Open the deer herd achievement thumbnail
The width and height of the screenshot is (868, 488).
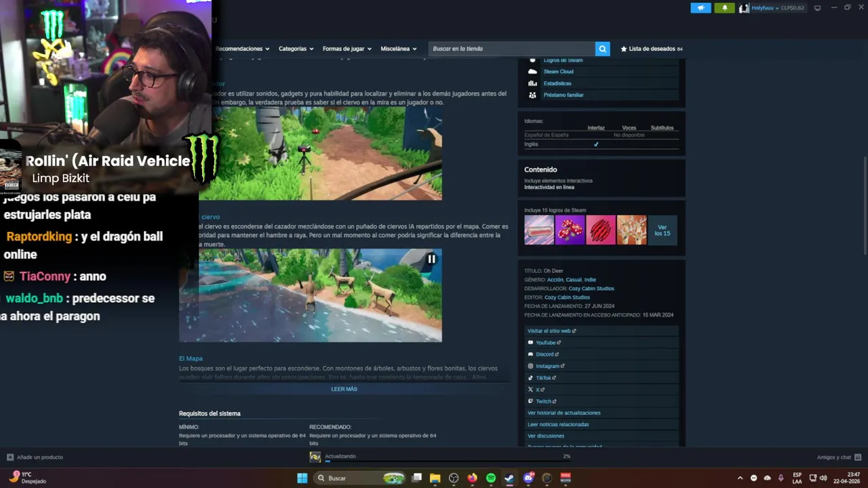[632, 230]
